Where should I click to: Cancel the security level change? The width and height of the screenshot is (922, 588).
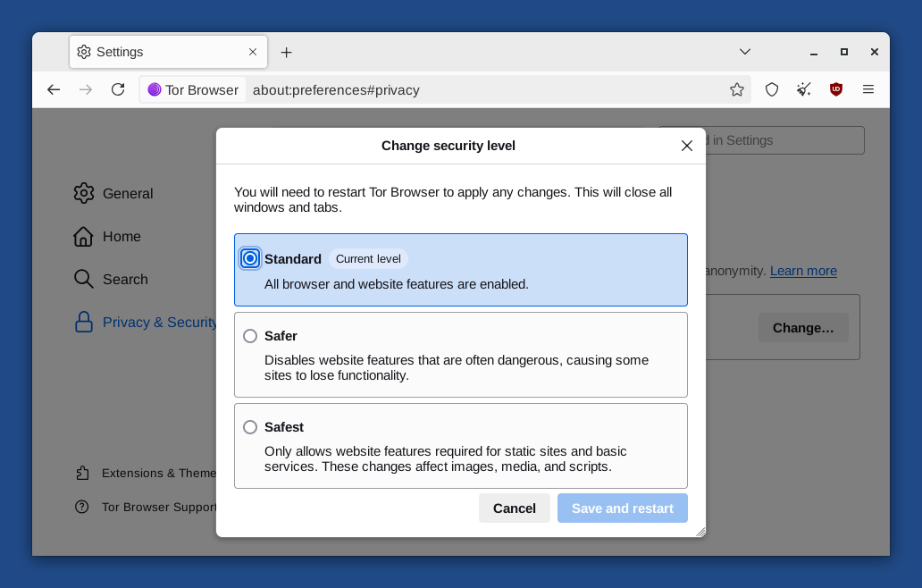515,508
